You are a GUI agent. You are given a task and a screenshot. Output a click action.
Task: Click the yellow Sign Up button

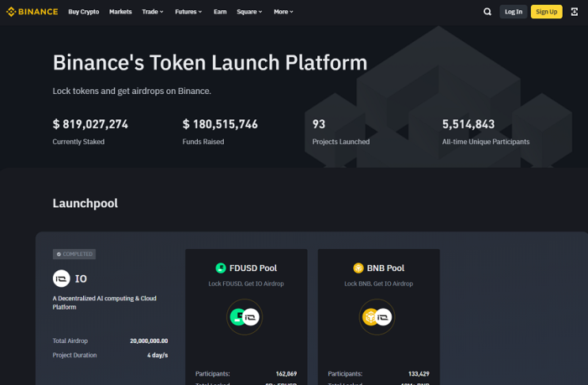point(546,12)
